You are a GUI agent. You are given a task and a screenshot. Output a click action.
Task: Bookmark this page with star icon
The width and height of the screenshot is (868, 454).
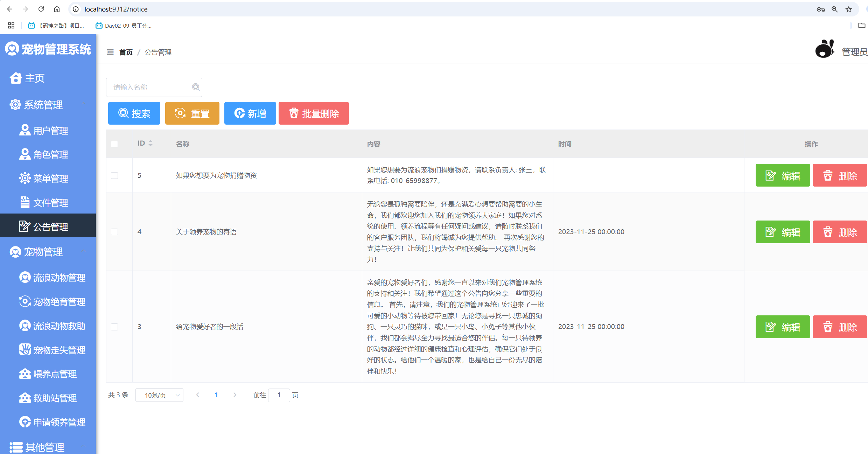(849, 9)
